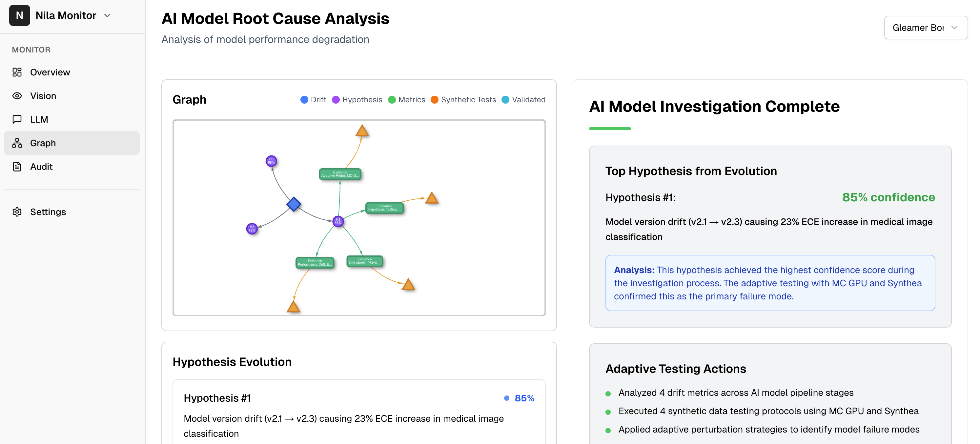Select the LLM monitor icon
980x444 pixels.
click(17, 119)
